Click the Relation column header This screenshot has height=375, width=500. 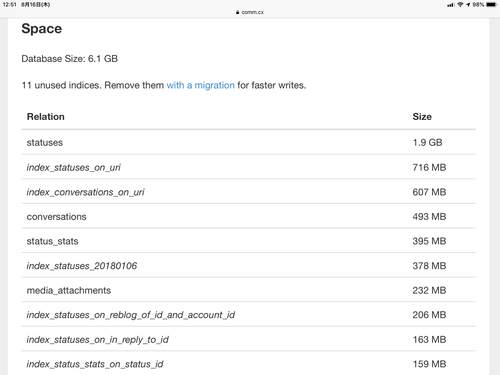coord(46,117)
